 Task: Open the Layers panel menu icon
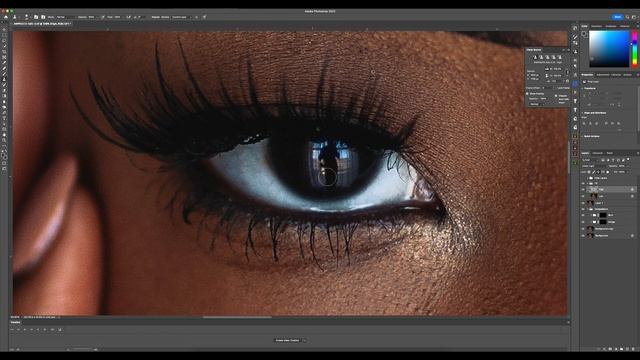pyautogui.click(x=638, y=153)
